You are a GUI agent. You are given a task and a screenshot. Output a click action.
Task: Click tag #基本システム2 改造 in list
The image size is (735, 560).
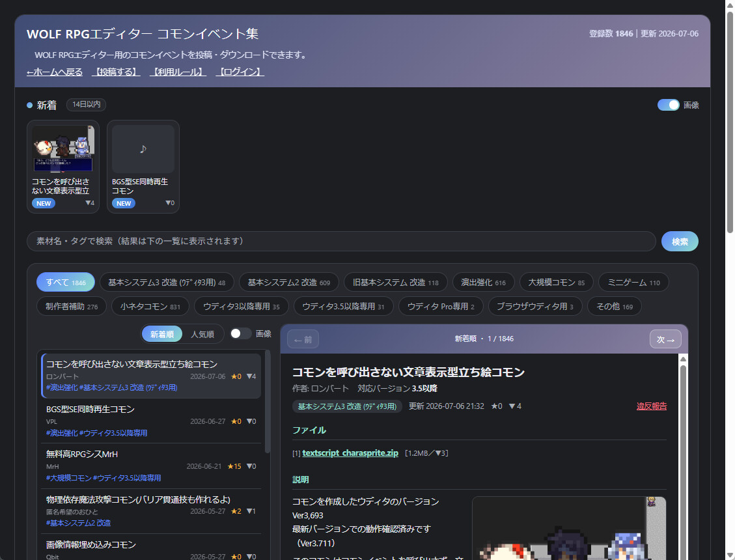click(x=78, y=523)
